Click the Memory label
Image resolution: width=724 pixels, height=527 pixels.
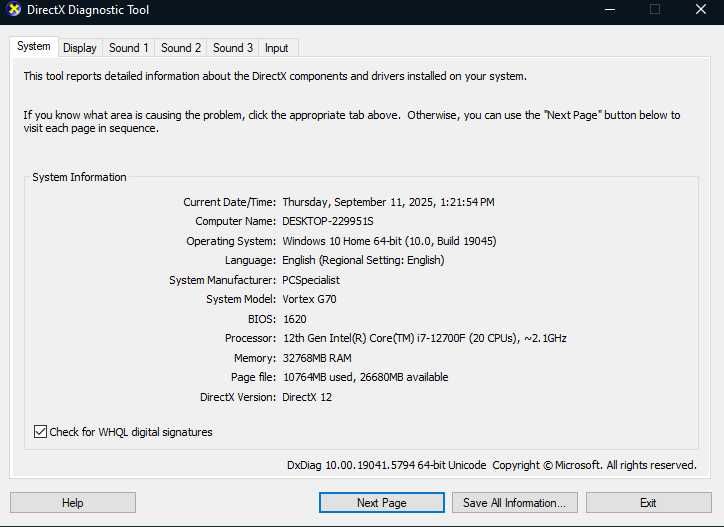coord(255,358)
